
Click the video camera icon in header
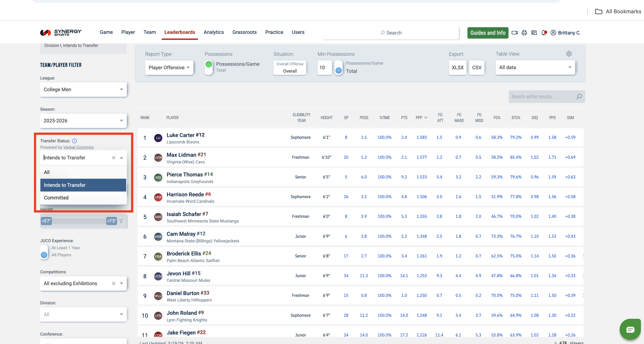click(514, 33)
